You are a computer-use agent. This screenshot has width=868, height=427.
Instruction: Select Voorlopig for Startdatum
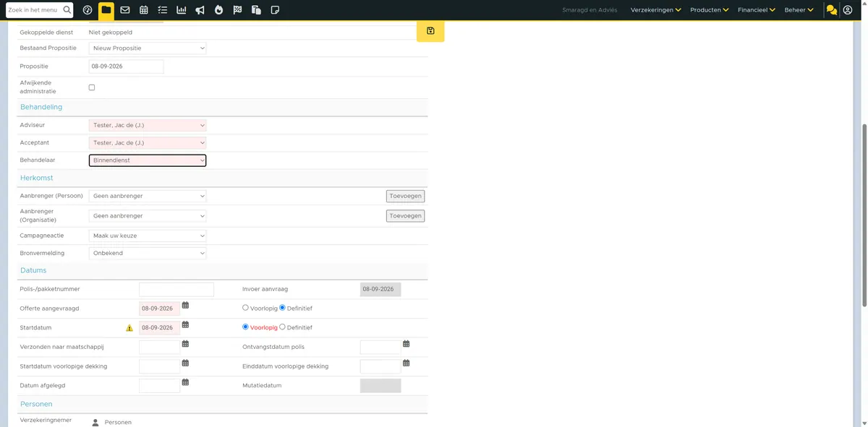[x=246, y=327]
